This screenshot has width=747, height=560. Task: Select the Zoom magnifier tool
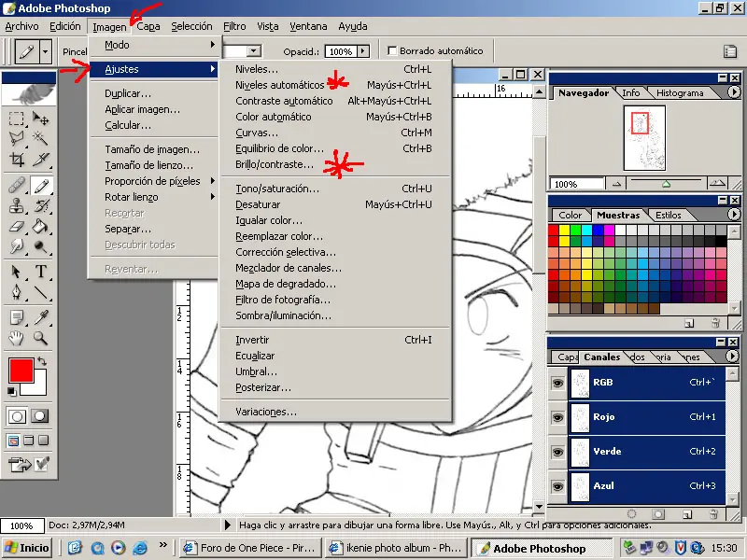(41, 338)
